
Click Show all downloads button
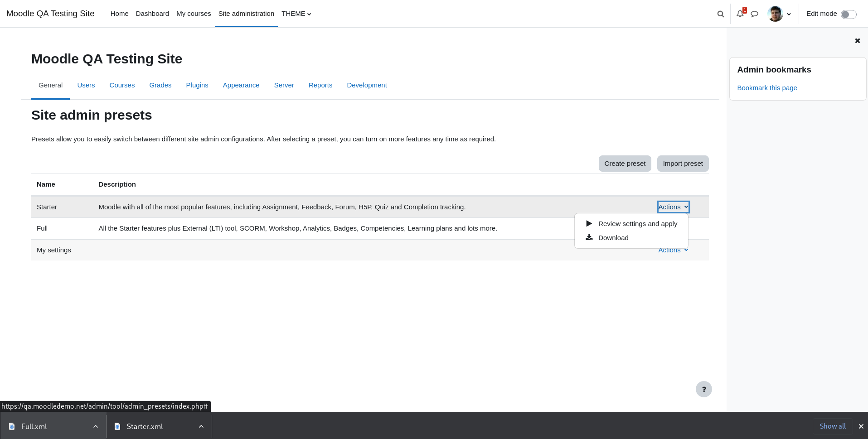833,426
